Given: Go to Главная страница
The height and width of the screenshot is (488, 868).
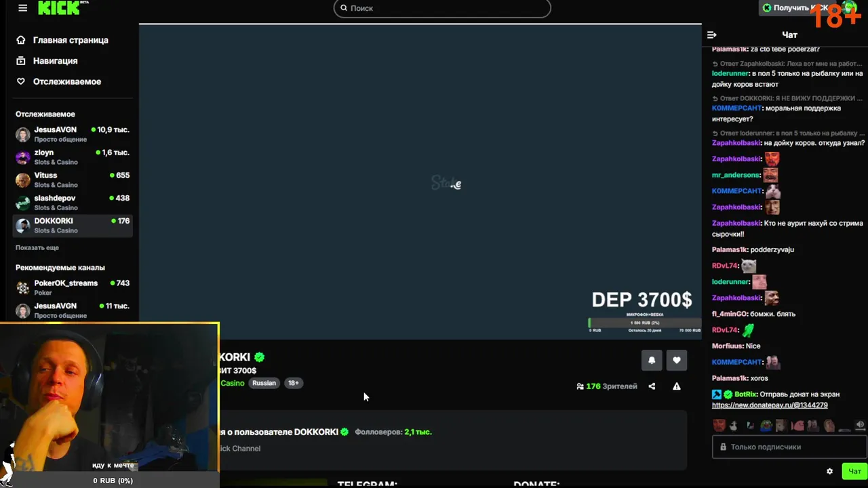Looking at the screenshot, I should (71, 40).
